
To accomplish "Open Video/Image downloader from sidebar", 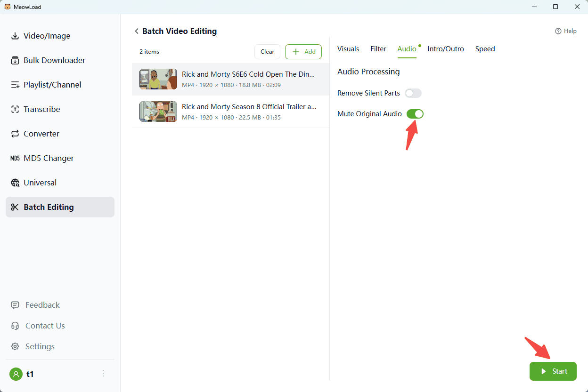I will click(x=47, y=36).
